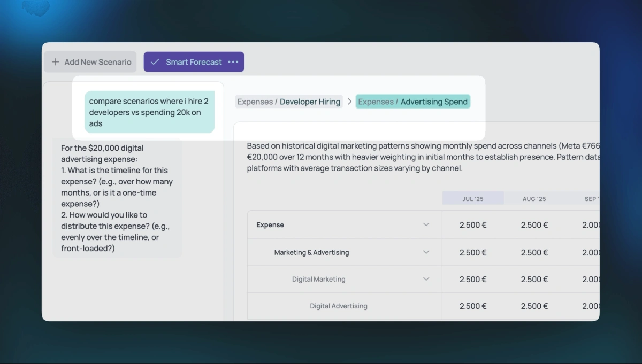
Task: Collapse the Expense row chevron
Action: click(x=426, y=224)
